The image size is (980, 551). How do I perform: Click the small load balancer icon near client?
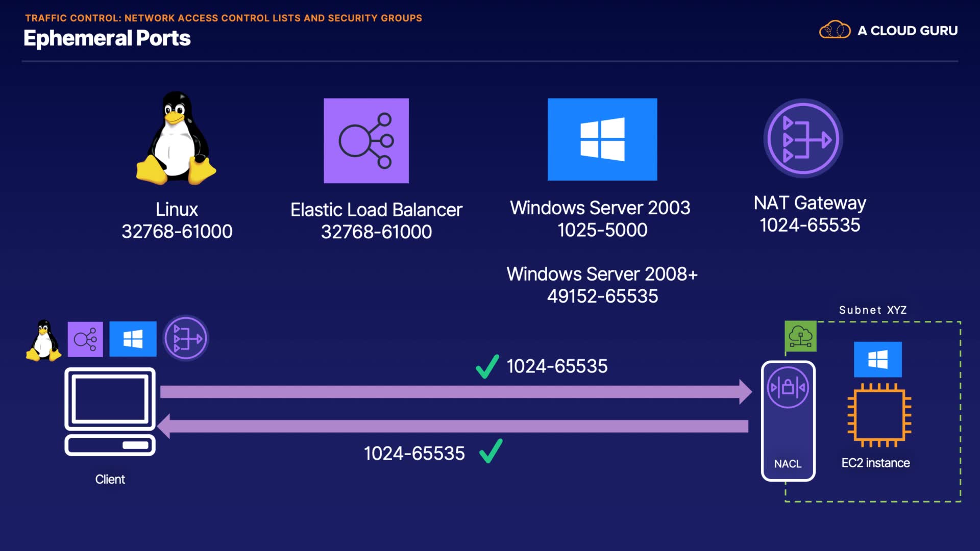coord(85,339)
